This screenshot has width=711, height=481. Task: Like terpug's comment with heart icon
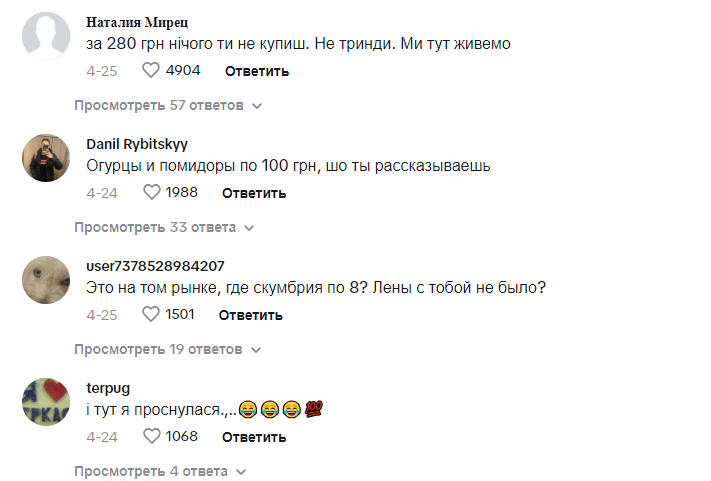coord(152,437)
